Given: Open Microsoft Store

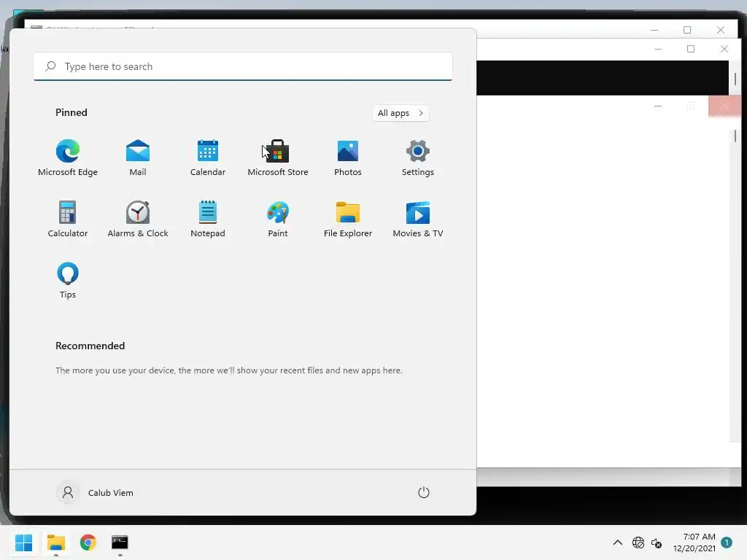Looking at the screenshot, I should [x=278, y=158].
